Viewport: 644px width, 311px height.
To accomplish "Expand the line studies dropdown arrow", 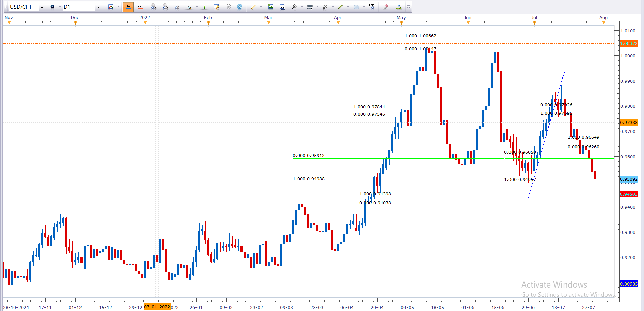I will pos(302,7).
